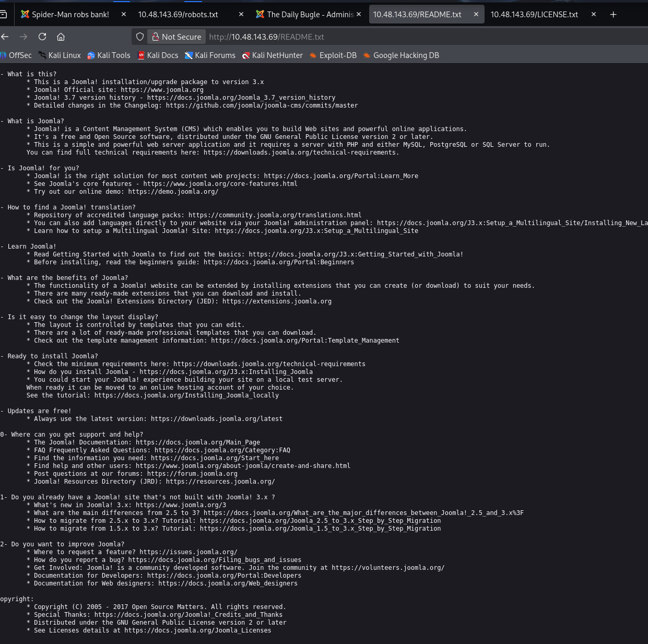
Task: Click the Reload page icon
Action: (x=42, y=37)
